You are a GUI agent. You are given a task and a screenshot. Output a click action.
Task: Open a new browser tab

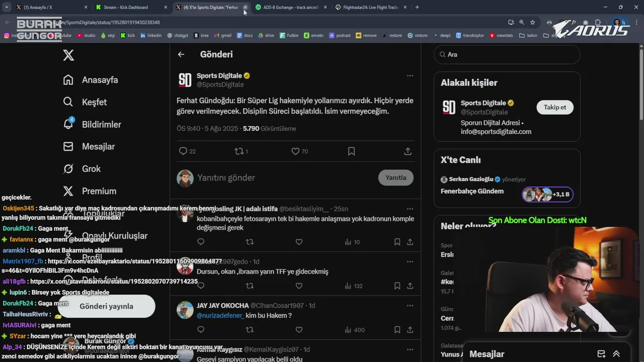click(x=417, y=7)
